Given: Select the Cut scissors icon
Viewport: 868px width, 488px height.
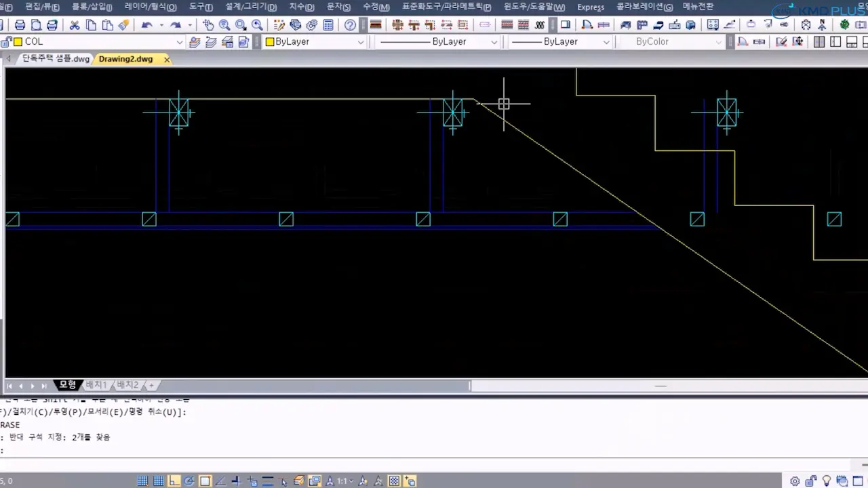Looking at the screenshot, I should point(75,25).
